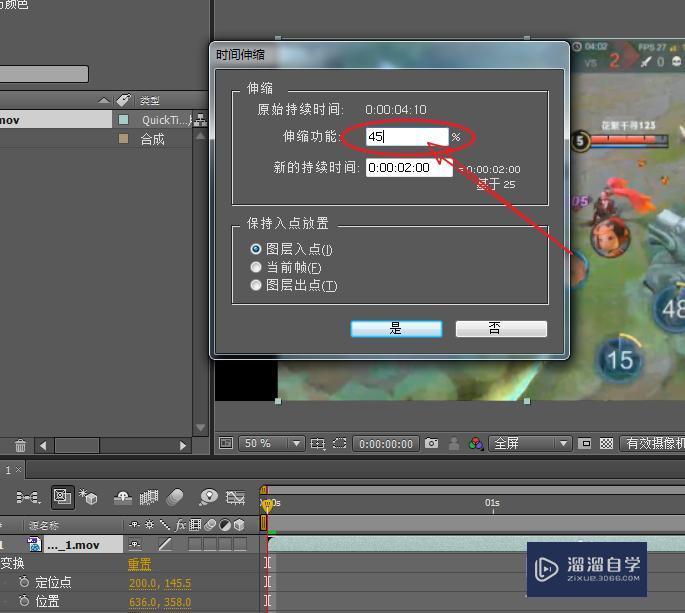Open the choose grid and guide options icon
The height and width of the screenshot is (613, 685).
click(x=318, y=444)
